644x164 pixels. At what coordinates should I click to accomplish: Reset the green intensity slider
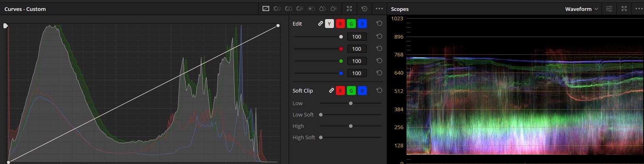point(379,60)
